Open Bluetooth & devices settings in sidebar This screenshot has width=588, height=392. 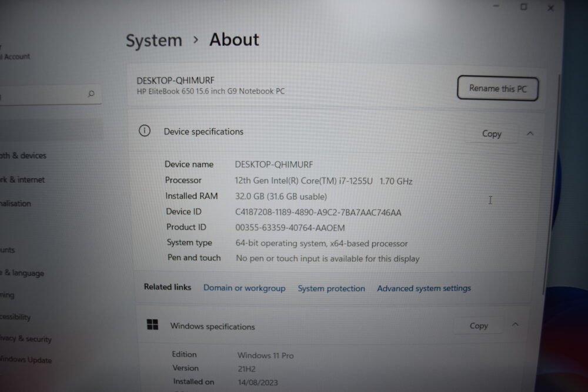pyautogui.click(x=24, y=155)
